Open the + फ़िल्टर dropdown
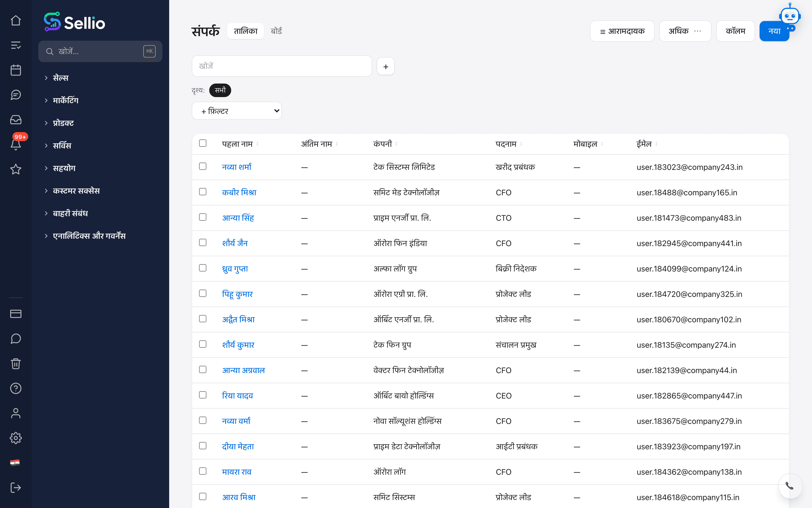This screenshot has width=812, height=508. [237, 111]
